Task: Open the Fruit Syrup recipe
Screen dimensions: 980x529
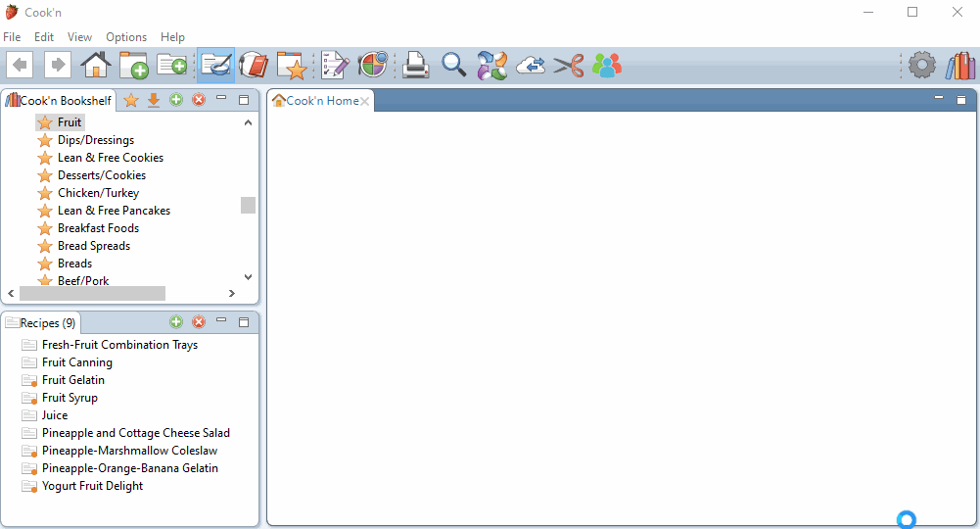Action: pyautogui.click(x=70, y=398)
